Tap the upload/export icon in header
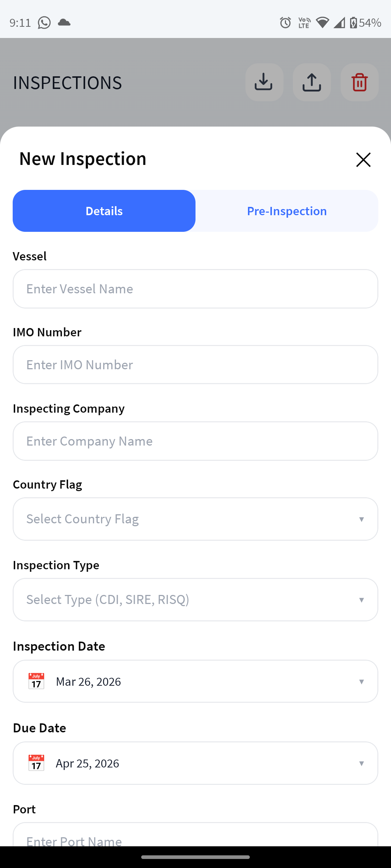This screenshot has height=868, width=391. click(x=312, y=82)
